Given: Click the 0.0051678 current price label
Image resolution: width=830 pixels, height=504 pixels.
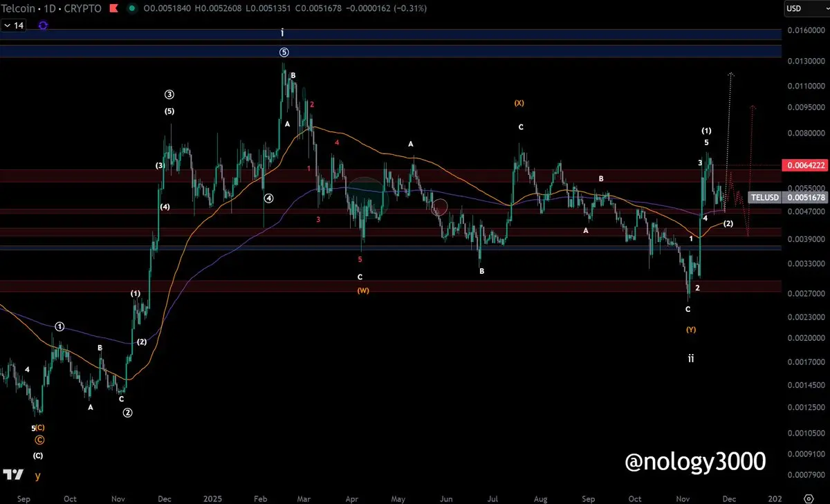Looking at the screenshot, I should coord(805,198).
